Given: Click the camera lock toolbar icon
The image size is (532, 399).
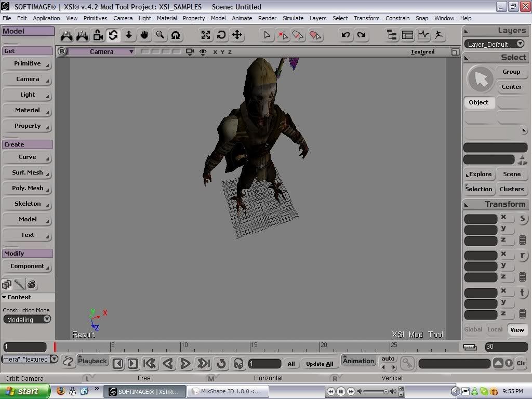Looking at the screenshot, I should [98, 35].
